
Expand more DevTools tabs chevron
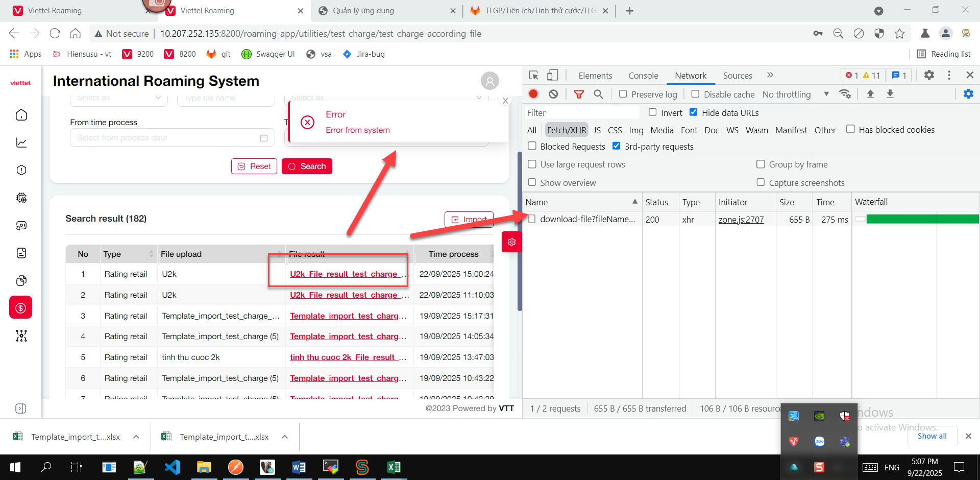770,75
